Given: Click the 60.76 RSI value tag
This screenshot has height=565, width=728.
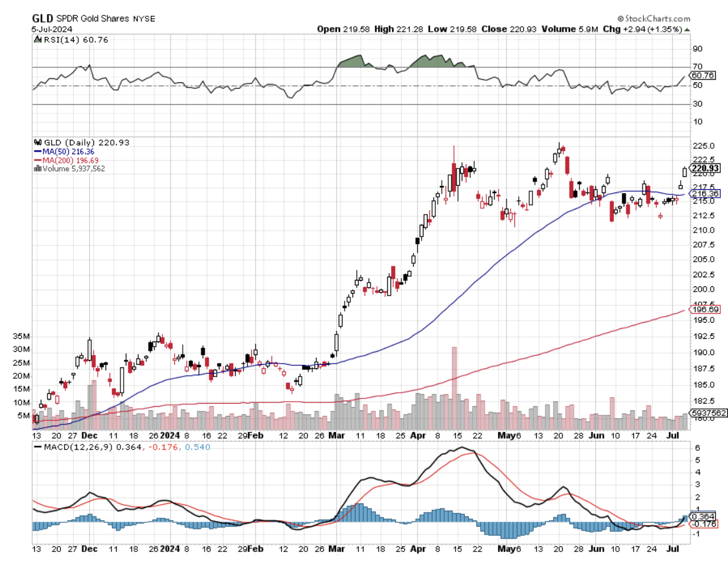Looking at the screenshot, I should (x=705, y=75).
